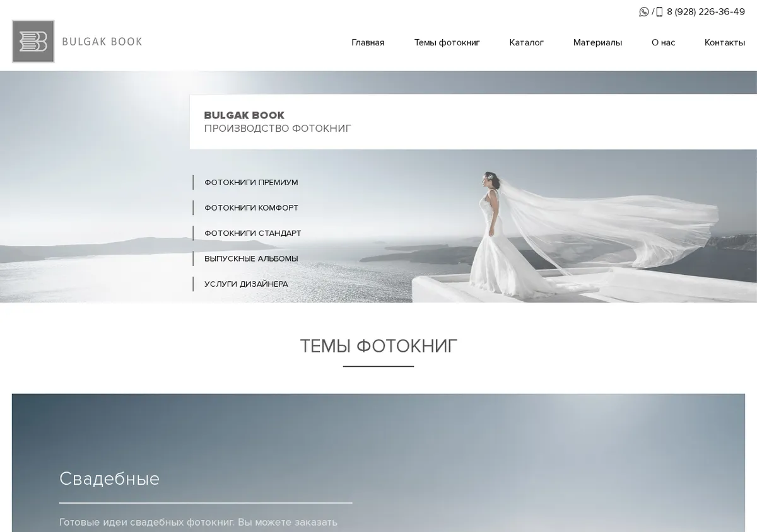Click the Услуги дизайнера link
Image resolution: width=757 pixels, height=532 pixels.
(x=246, y=284)
